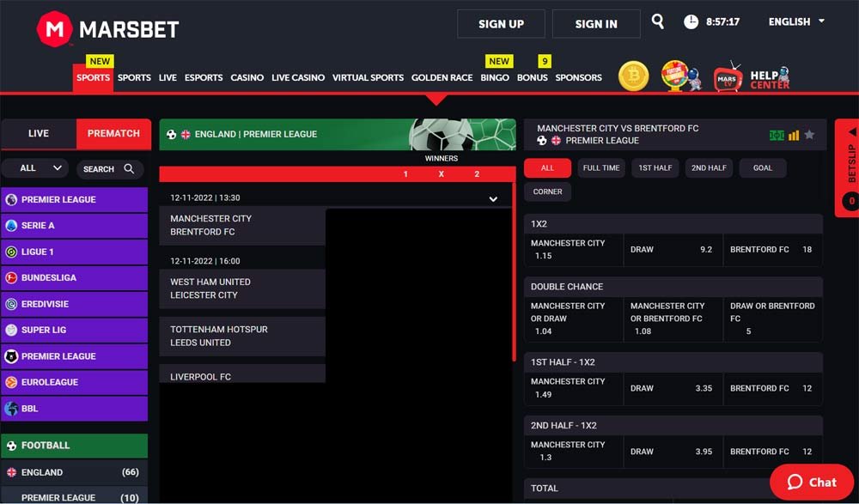Switch to the LIVE tab
This screenshot has height=504, width=859.
[x=39, y=133]
